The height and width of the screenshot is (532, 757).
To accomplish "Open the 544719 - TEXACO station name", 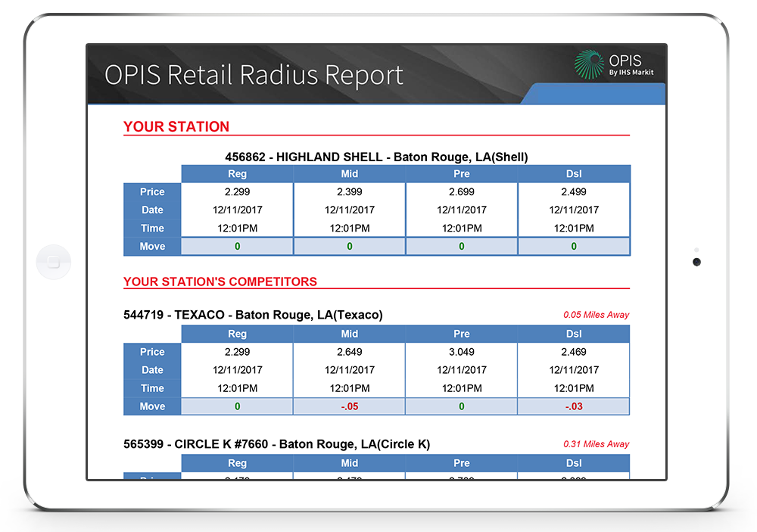I will pyautogui.click(x=253, y=315).
